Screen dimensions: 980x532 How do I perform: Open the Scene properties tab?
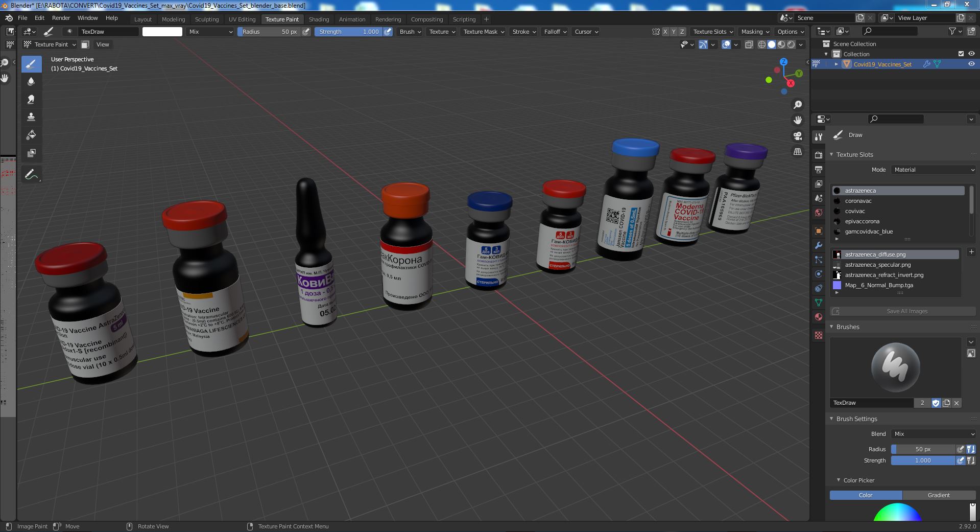819,198
